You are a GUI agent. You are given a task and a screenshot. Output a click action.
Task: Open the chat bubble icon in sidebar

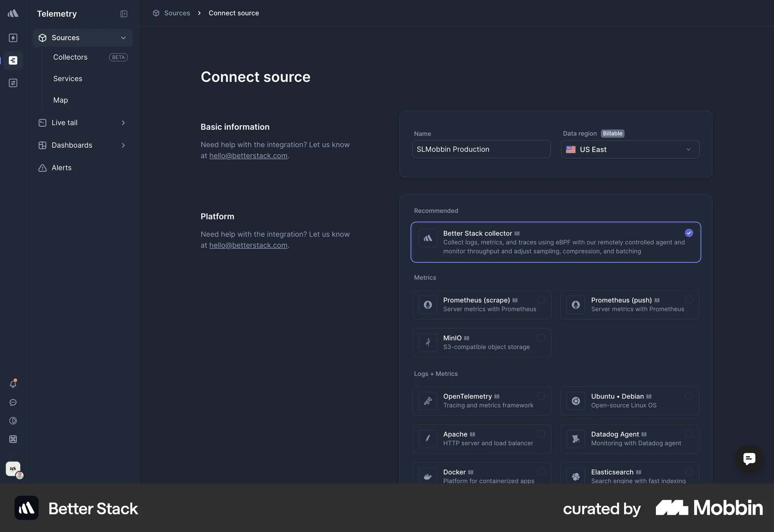pyautogui.click(x=13, y=403)
